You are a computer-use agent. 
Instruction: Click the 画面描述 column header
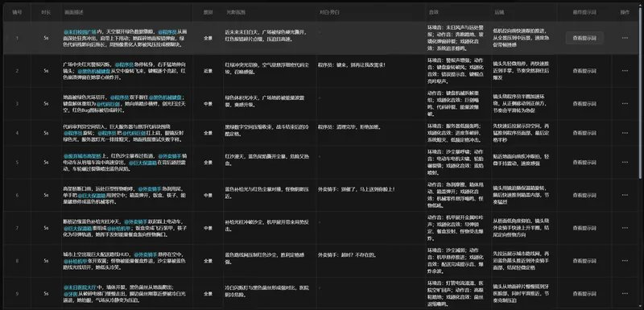[x=73, y=12]
